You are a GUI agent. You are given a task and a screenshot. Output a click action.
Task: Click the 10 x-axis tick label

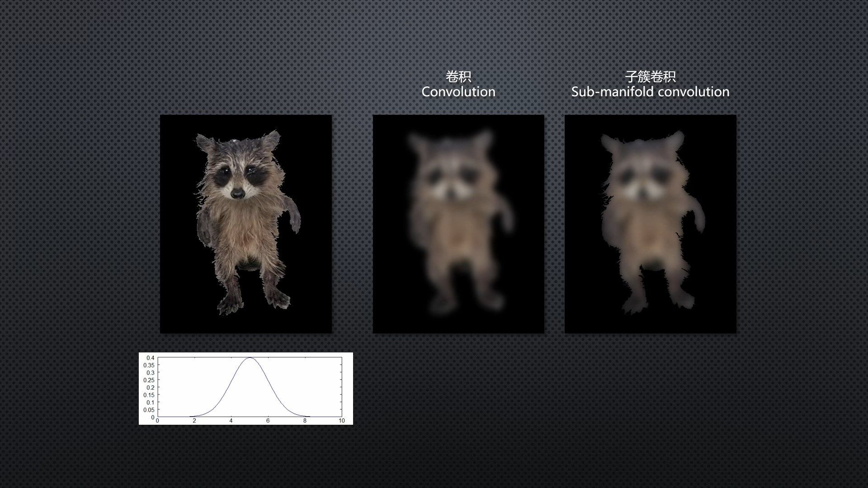pyautogui.click(x=342, y=421)
